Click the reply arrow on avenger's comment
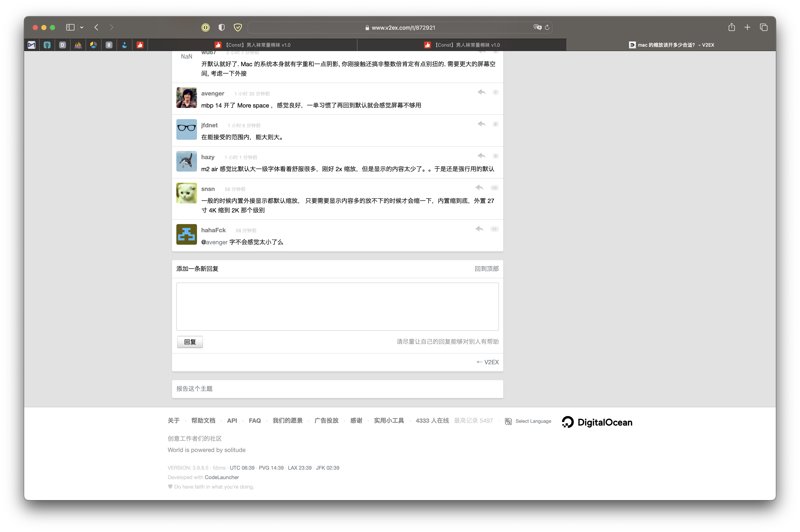The width and height of the screenshot is (800, 532). [x=482, y=92]
